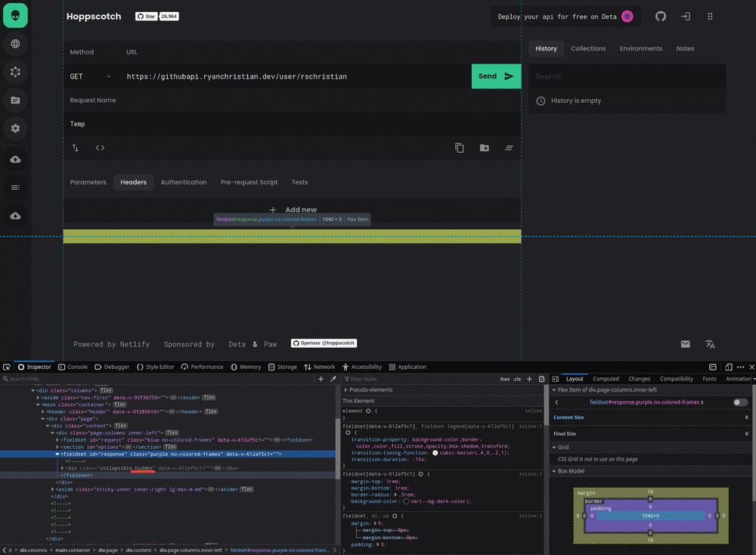Open the Environments tab
Image resolution: width=756 pixels, height=555 pixels.
pyautogui.click(x=641, y=48)
